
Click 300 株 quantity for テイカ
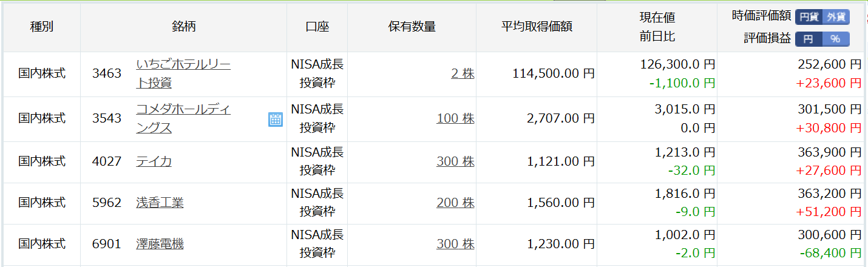(455, 161)
